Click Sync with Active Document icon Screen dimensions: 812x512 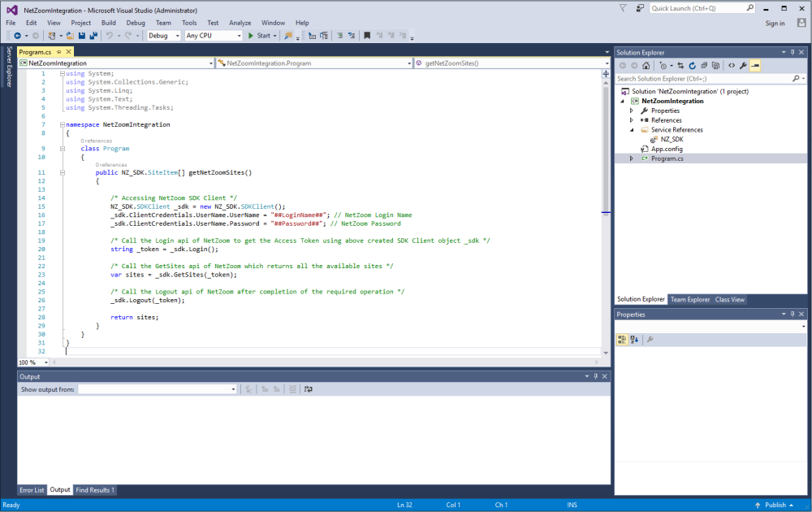(x=680, y=66)
